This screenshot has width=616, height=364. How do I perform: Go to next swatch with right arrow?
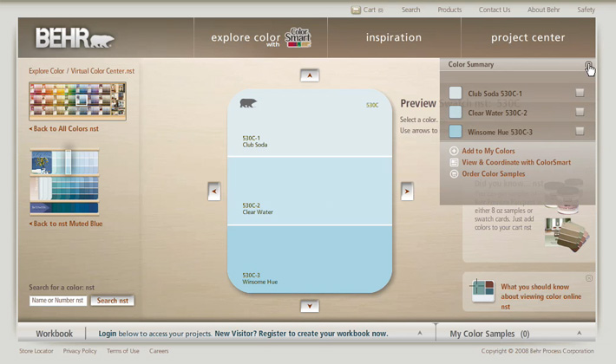[x=407, y=192]
